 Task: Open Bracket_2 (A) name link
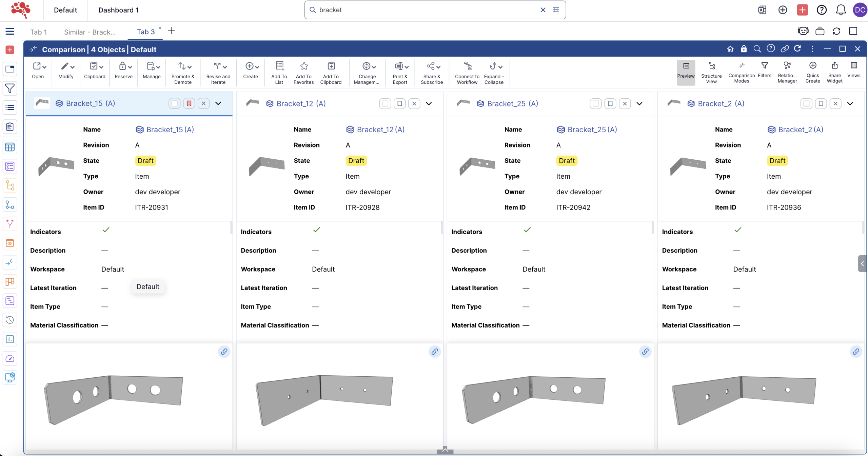800,130
